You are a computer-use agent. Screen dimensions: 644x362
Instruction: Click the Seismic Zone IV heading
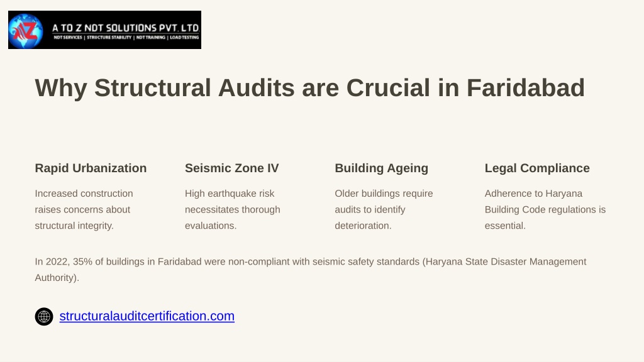tap(231, 168)
